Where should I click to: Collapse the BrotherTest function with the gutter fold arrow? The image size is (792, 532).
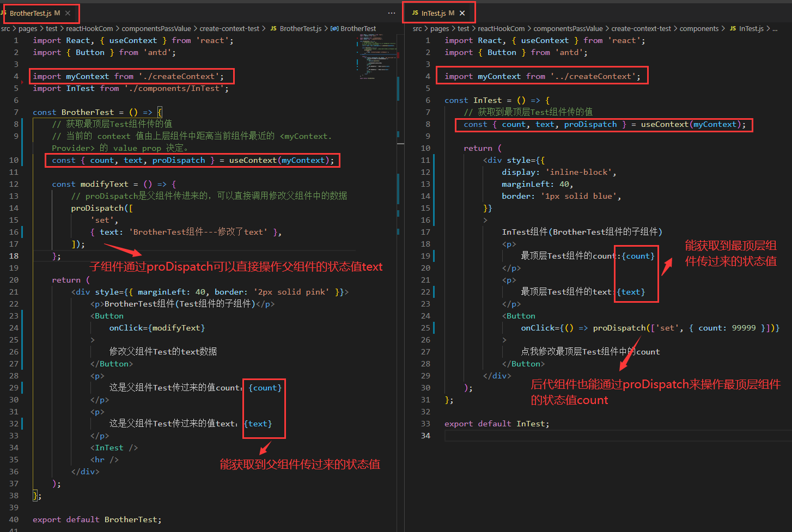(x=26, y=112)
